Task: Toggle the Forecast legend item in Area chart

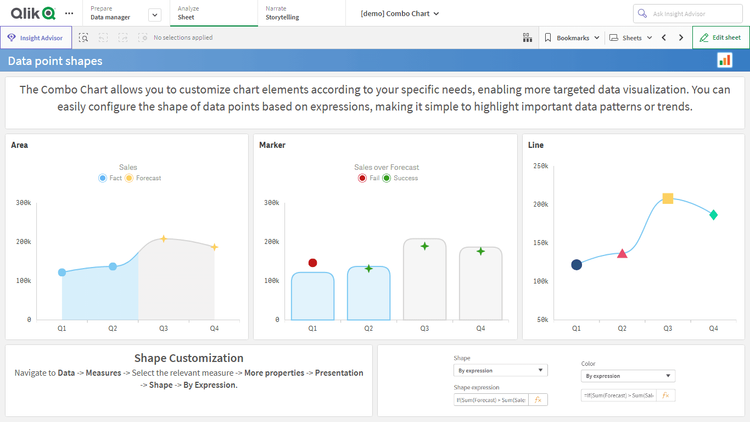Action: (x=142, y=177)
